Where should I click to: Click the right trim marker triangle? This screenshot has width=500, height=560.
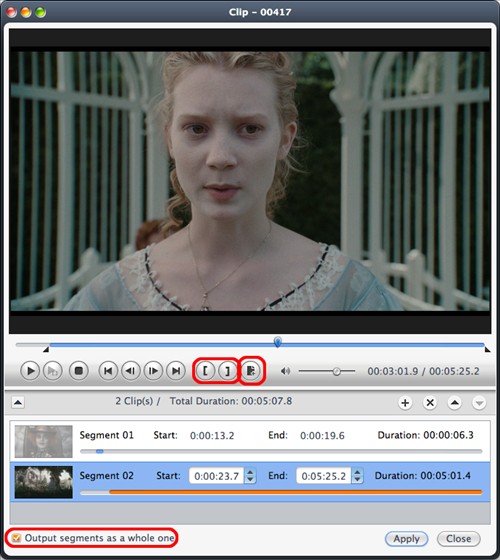coord(487,350)
